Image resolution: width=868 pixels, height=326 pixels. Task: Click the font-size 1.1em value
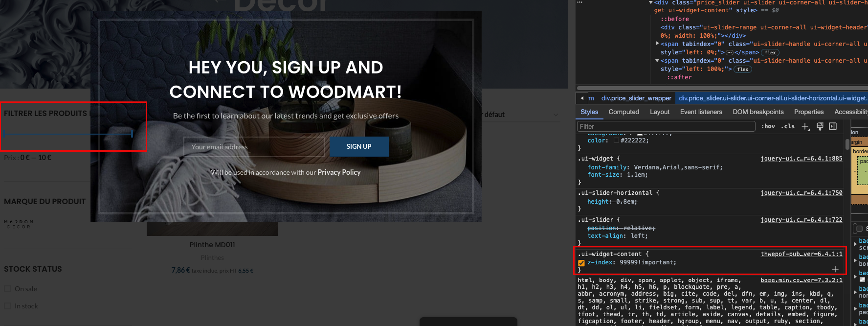coord(636,175)
